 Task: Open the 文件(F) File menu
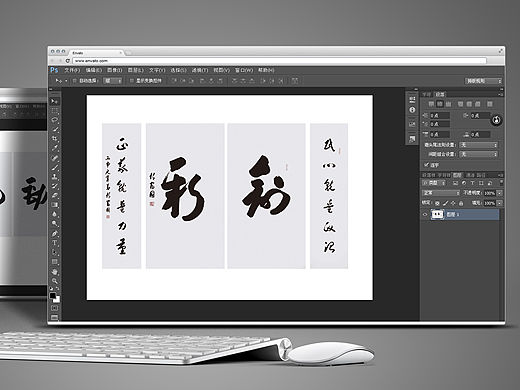[x=72, y=70]
